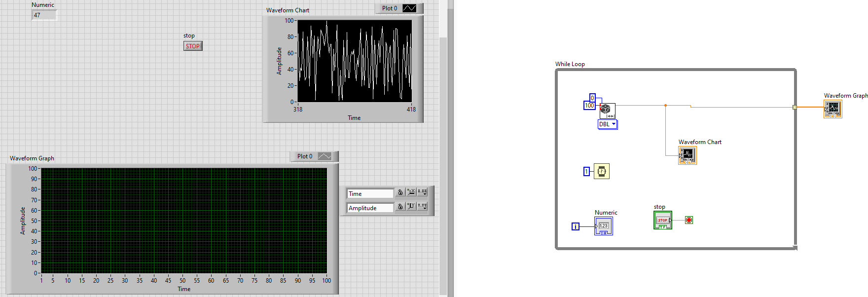Click the loop output tunnel on border

click(x=795, y=107)
